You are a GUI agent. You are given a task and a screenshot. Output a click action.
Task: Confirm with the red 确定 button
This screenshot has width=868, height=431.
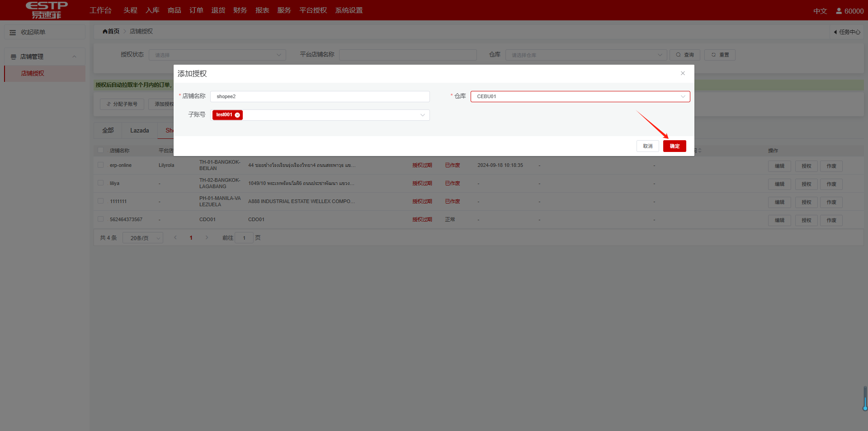(674, 146)
